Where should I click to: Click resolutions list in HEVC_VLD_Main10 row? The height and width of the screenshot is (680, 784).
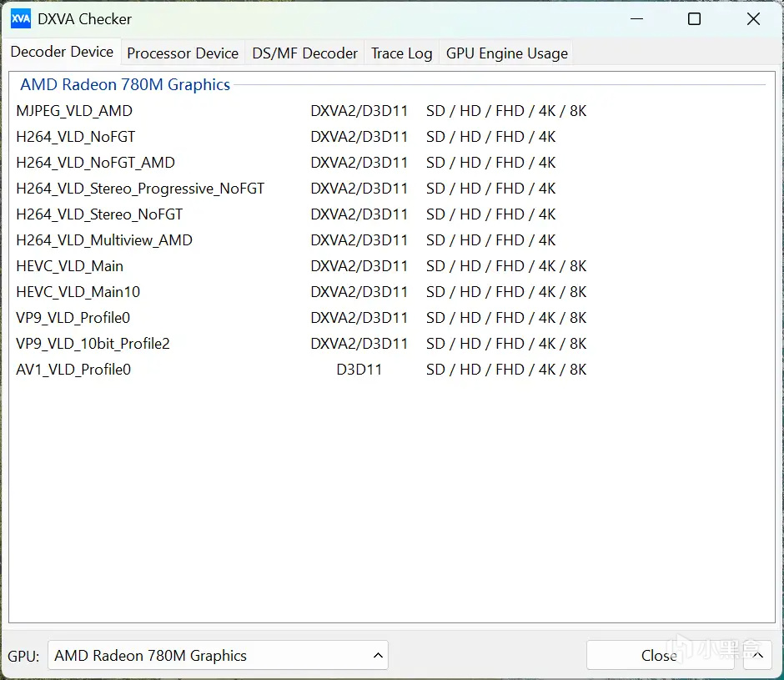(506, 292)
